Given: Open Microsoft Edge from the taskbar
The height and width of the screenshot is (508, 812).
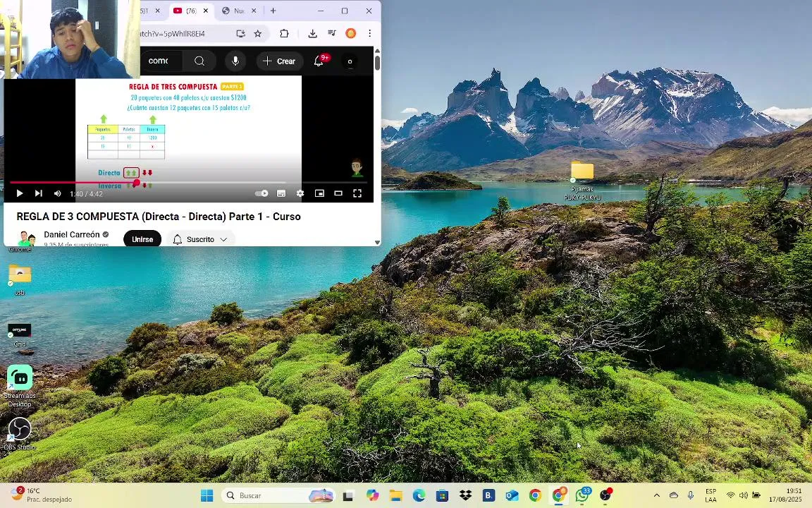Looking at the screenshot, I should [x=419, y=495].
